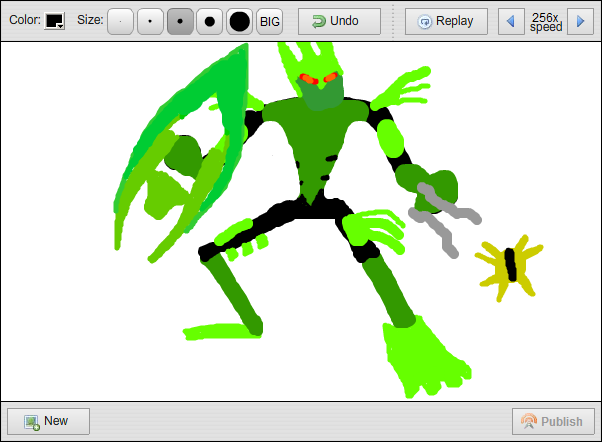Image resolution: width=602 pixels, height=442 pixels.
Task: Start a New drawing
Action: [48, 421]
